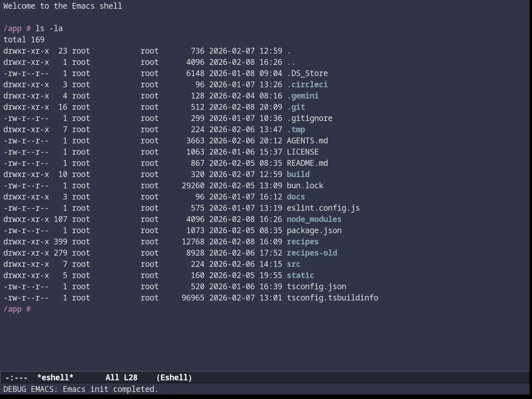532x399 pixels.
Task: Click the size 29260 of bun.lock
Action: pos(193,185)
